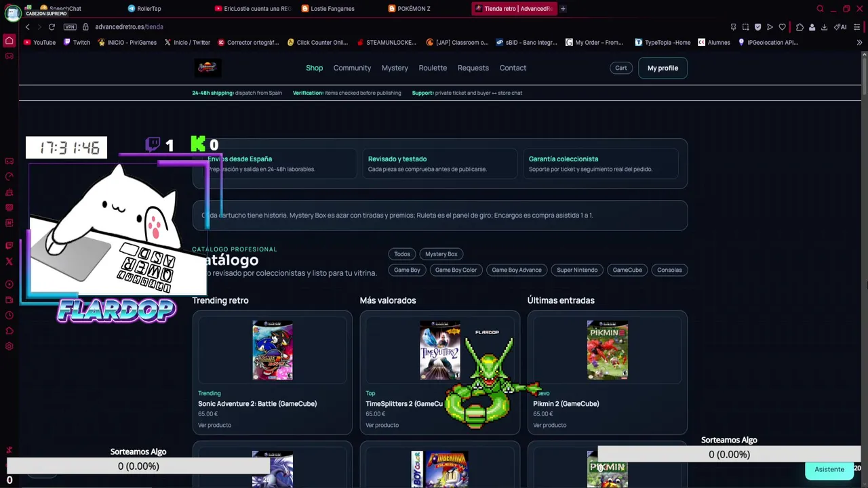
Task: Filter catalog by Game Boy Advance
Action: (x=517, y=270)
